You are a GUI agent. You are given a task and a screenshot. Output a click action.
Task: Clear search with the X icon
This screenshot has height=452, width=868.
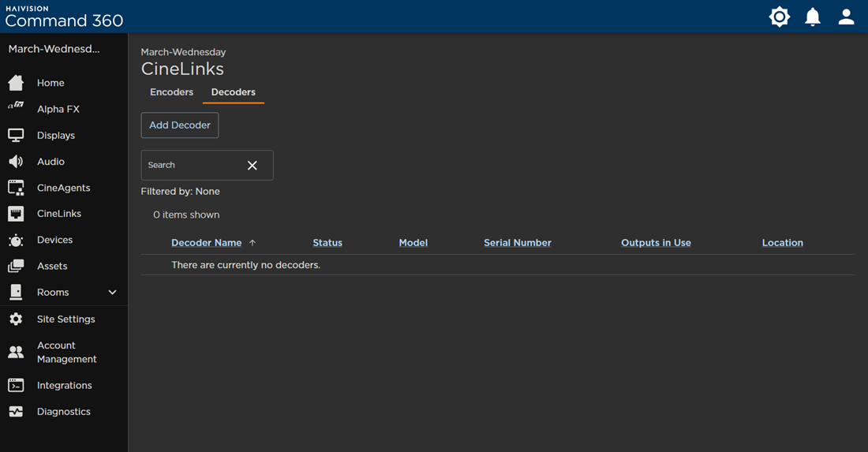click(x=252, y=166)
